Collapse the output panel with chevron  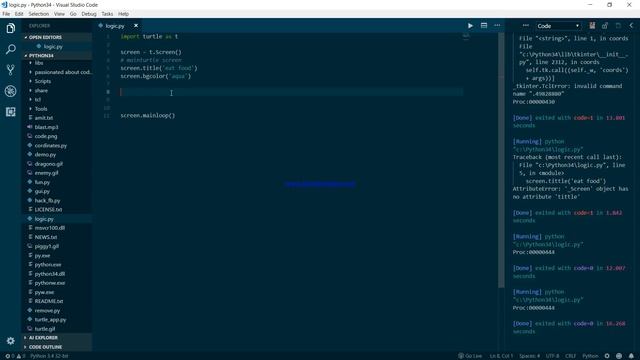pos(631,25)
